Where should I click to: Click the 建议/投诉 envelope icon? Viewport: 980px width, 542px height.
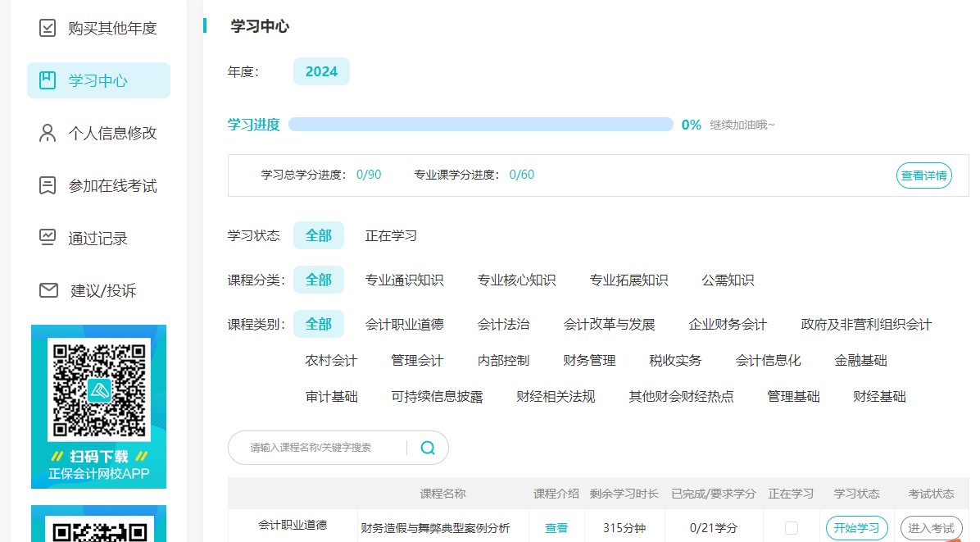click(x=47, y=290)
